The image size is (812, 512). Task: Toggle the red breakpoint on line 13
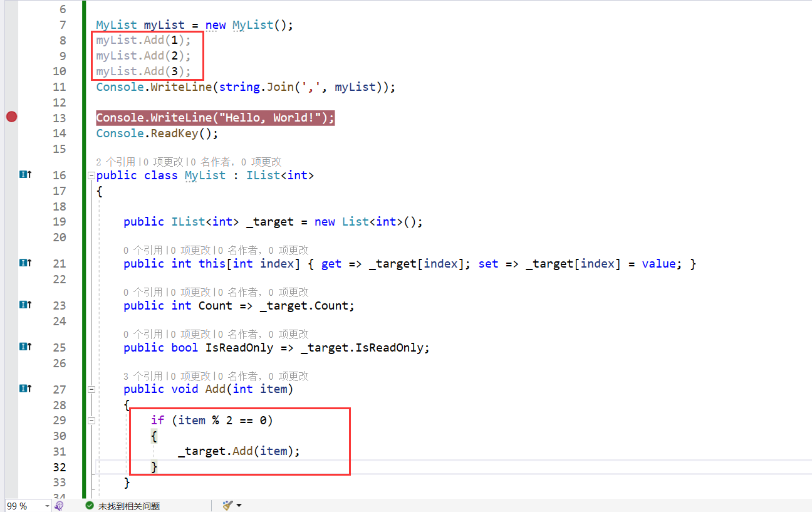tap(11, 117)
